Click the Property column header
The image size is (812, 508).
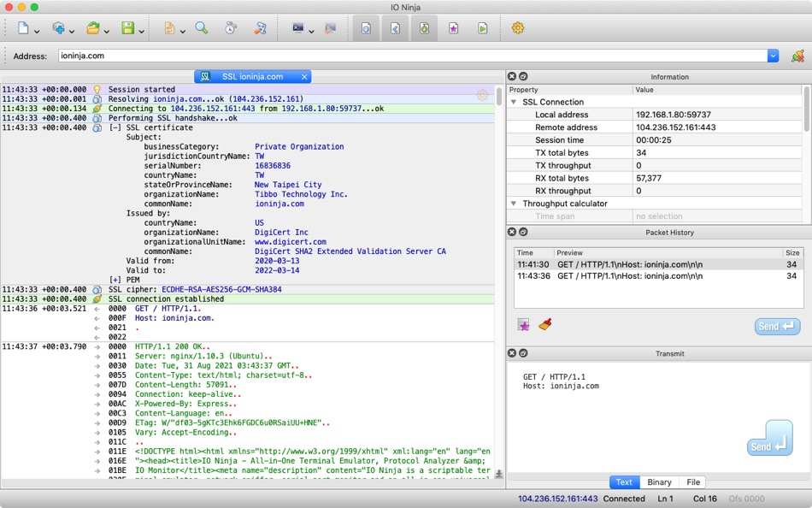(x=569, y=90)
